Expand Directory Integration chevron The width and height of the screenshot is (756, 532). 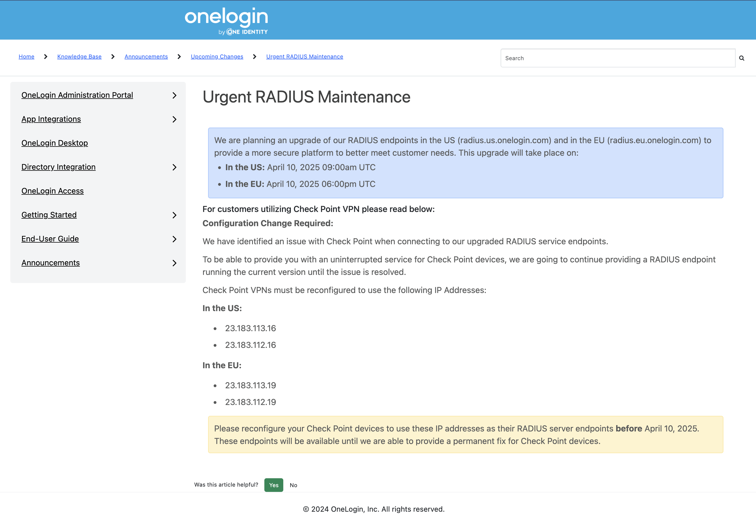[174, 167]
